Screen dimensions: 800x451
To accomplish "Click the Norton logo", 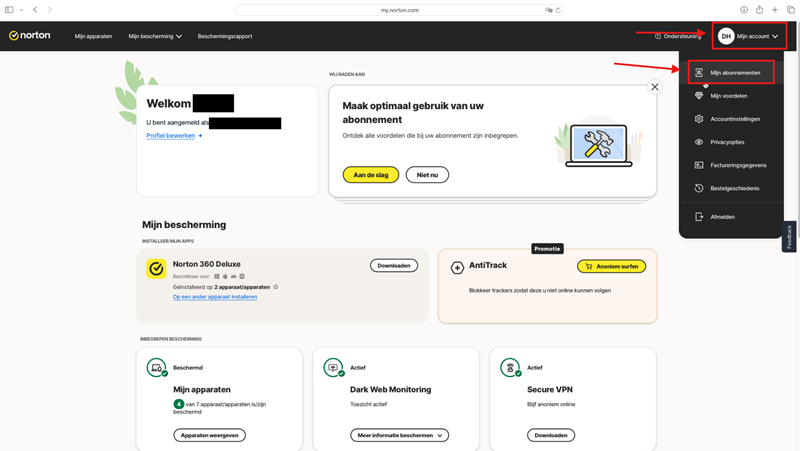I will click(x=30, y=35).
